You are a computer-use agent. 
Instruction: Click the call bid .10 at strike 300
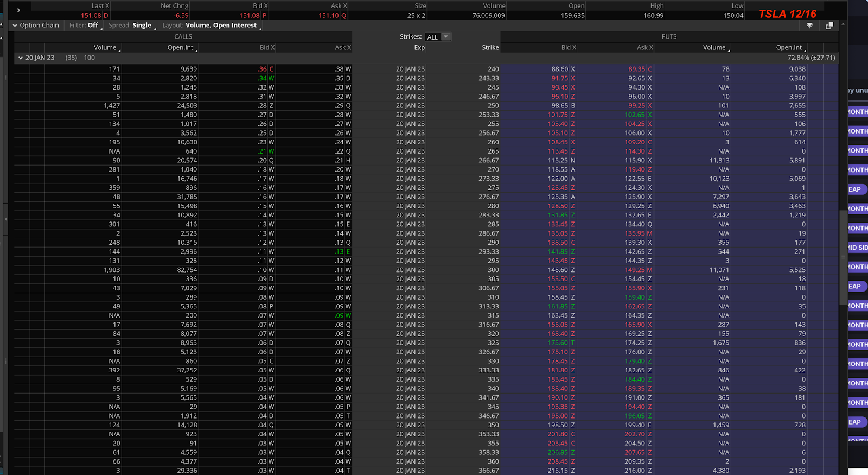coord(263,270)
